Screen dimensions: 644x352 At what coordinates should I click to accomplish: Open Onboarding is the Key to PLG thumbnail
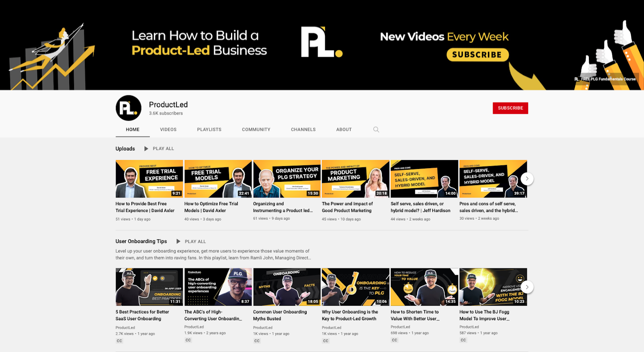coord(356,287)
